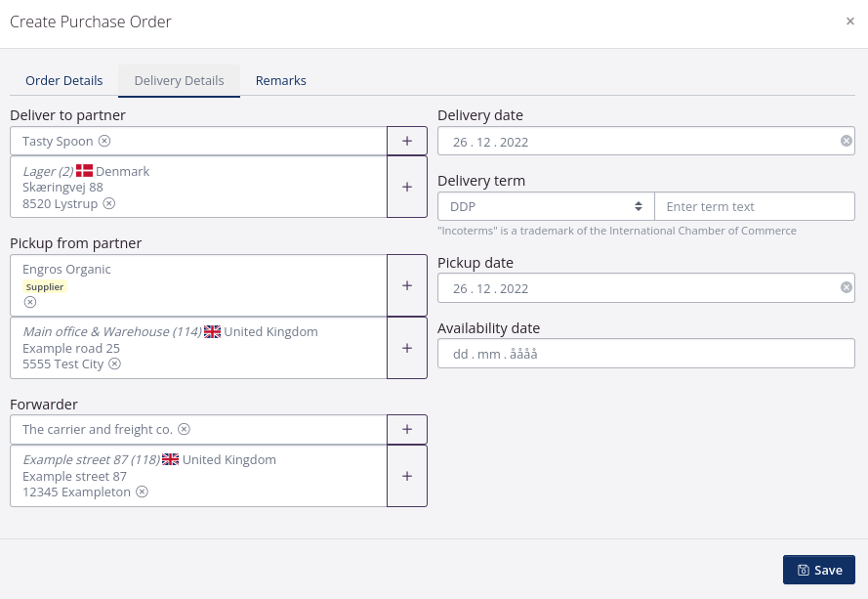Open the DDP delivery term dropdown
The width and height of the screenshot is (868, 599).
click(543, 206)
